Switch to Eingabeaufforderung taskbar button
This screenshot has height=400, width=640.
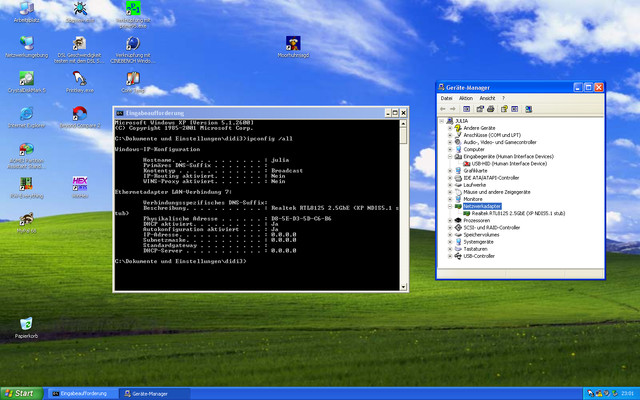click(82, 393)
